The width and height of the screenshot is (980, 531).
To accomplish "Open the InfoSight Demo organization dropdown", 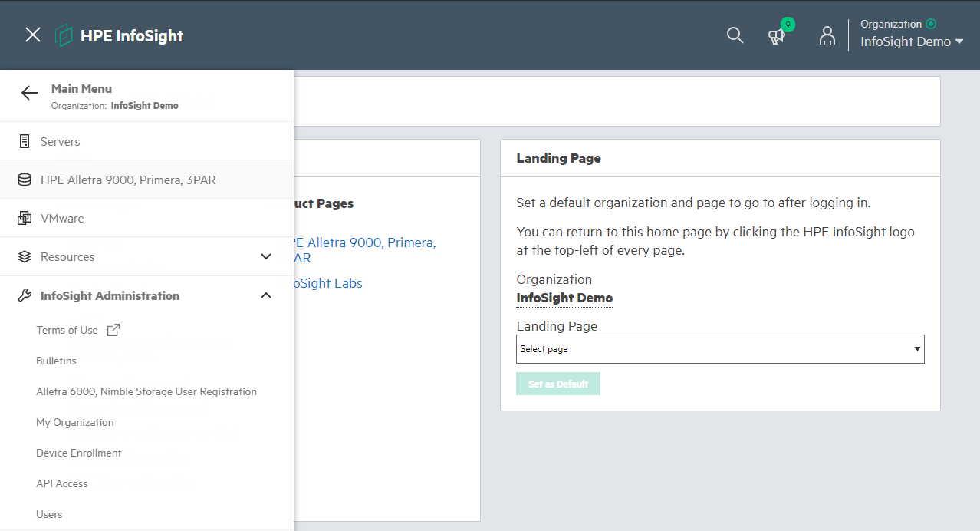I will click(912, 41).
